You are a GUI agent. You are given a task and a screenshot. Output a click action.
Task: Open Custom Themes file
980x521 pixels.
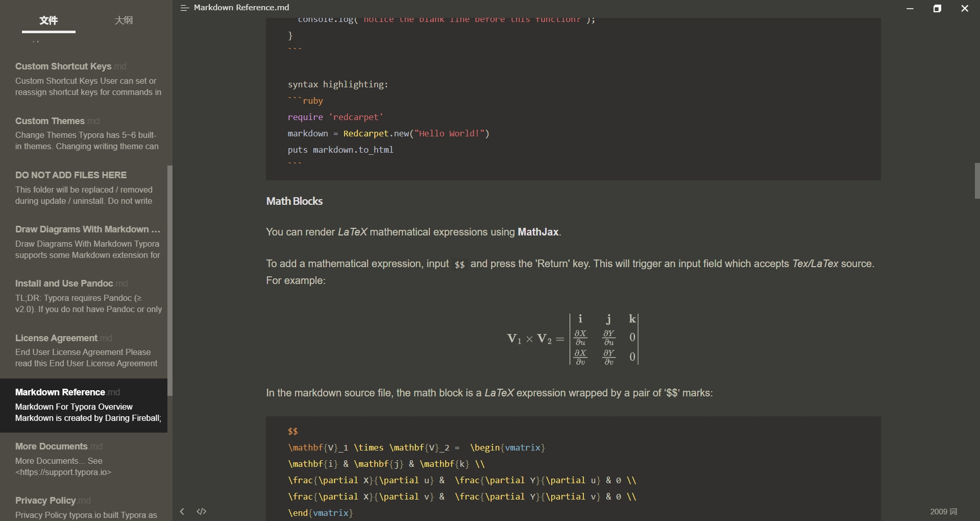(x=84, y=133)
